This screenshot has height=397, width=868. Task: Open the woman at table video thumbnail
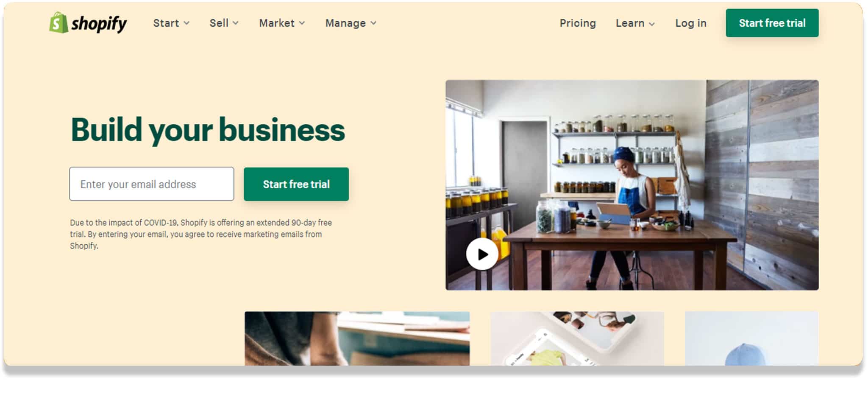[x=632, y=185]
